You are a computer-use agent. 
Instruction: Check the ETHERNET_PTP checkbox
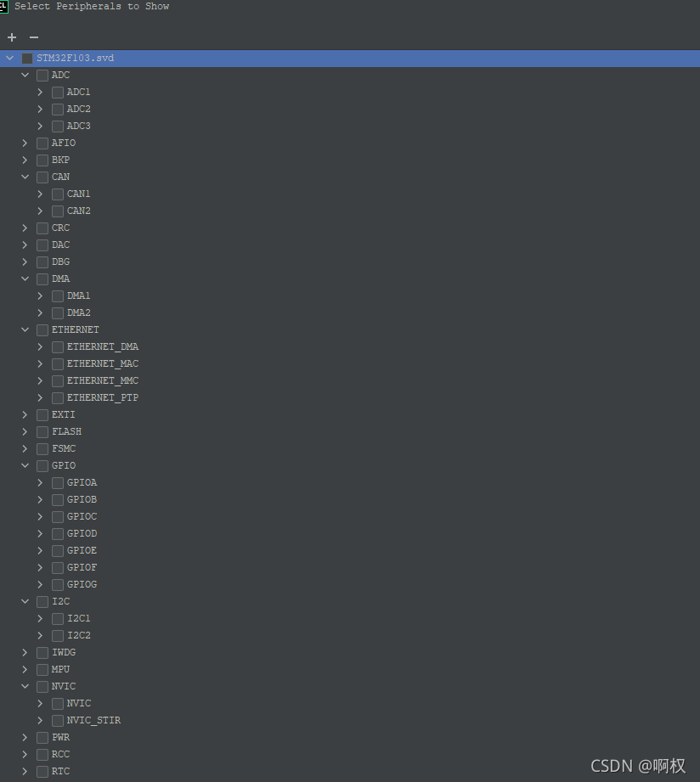[58, 398]
